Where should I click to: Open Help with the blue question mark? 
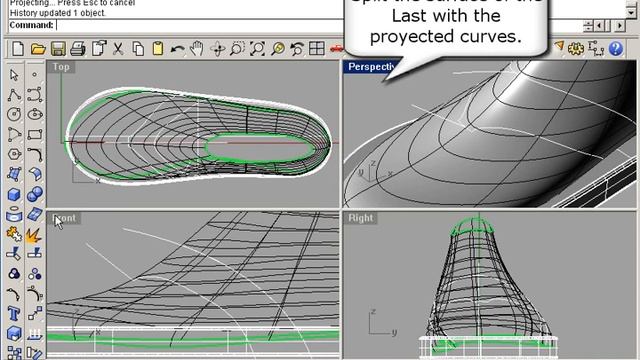pyautogui.click(x=616, y=49)
